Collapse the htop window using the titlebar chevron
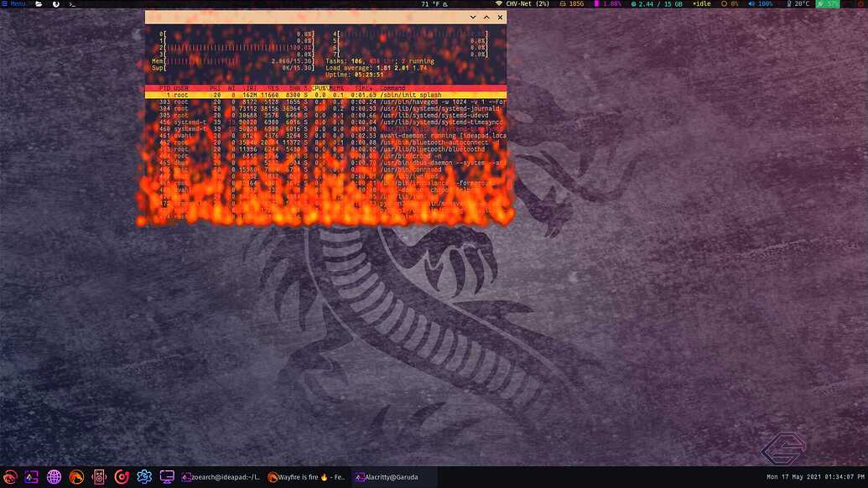 (472, 17)
